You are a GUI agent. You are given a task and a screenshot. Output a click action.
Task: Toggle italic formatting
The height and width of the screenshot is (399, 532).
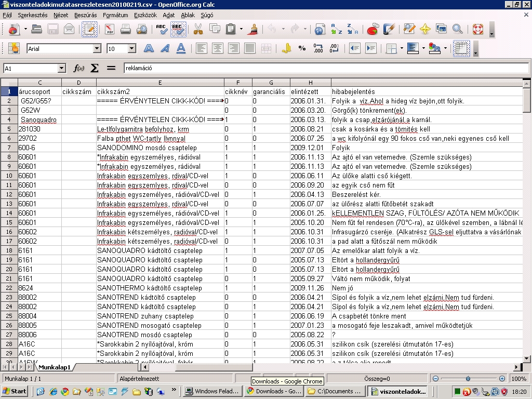pos(165,48)
